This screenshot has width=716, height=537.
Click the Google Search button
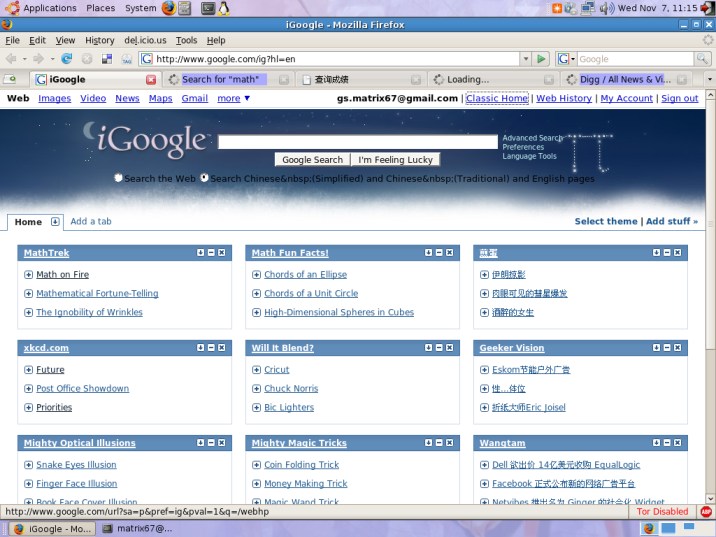[312, 159]
